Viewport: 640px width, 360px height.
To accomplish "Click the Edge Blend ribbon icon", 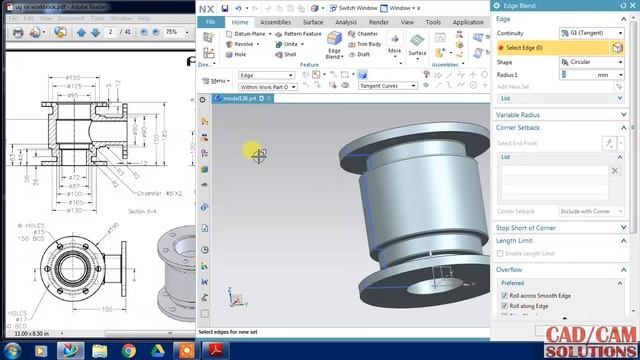I will pos(334,39).
